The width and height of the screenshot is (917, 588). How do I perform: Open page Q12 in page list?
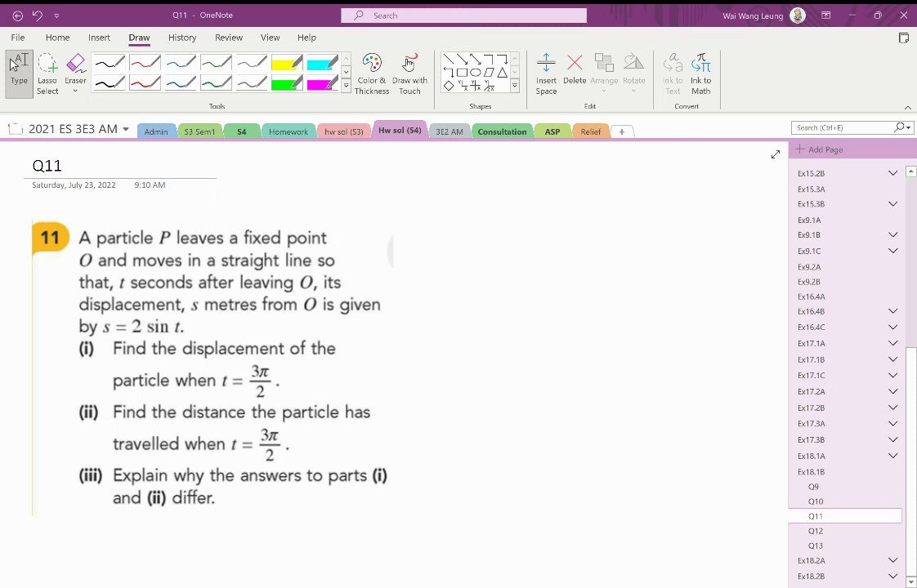pos(815,531)
